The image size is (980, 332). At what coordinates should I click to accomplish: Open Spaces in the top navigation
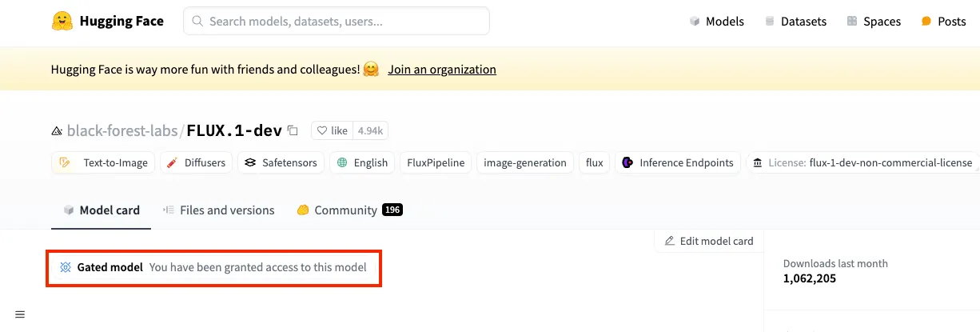click(x=874, y=22)
